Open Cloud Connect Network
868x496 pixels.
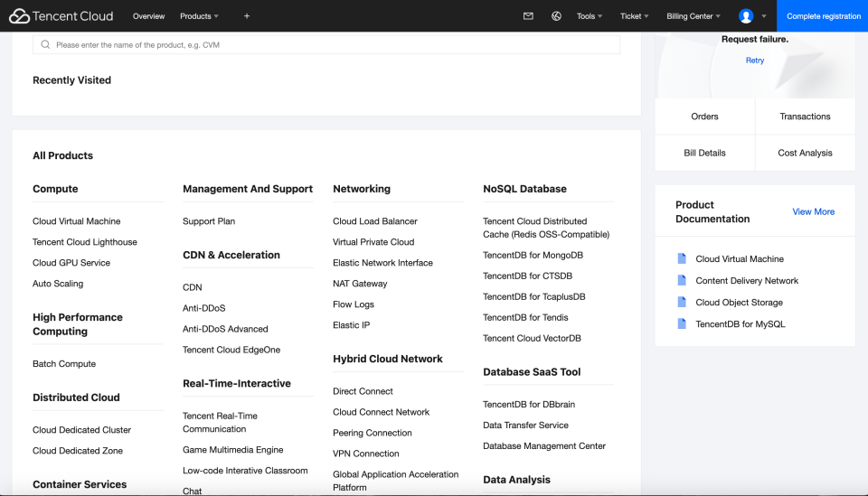click(381, 412)
